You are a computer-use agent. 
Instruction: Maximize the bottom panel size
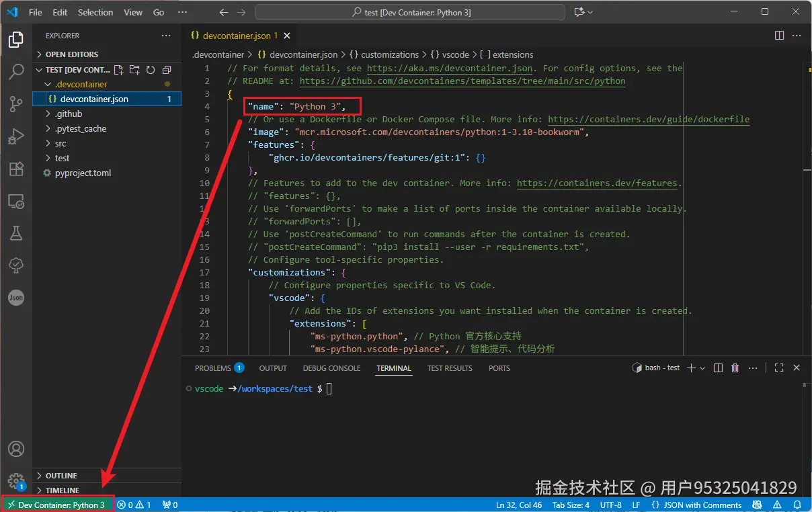pyautogui.click(x=779, y=368)
